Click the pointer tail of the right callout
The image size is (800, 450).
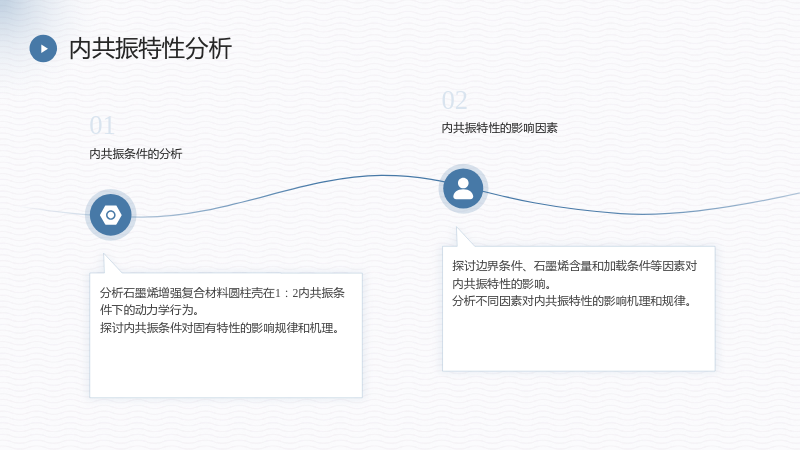[463, 238]
